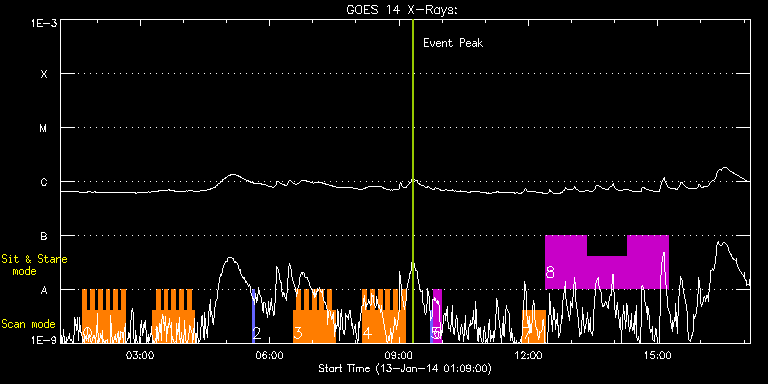
Task: Select orange observation block 3
Action: coord(314,316)
